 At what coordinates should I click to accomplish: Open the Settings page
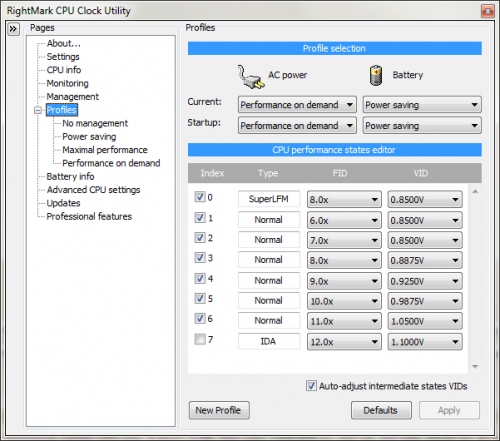(x=63, y=57)
